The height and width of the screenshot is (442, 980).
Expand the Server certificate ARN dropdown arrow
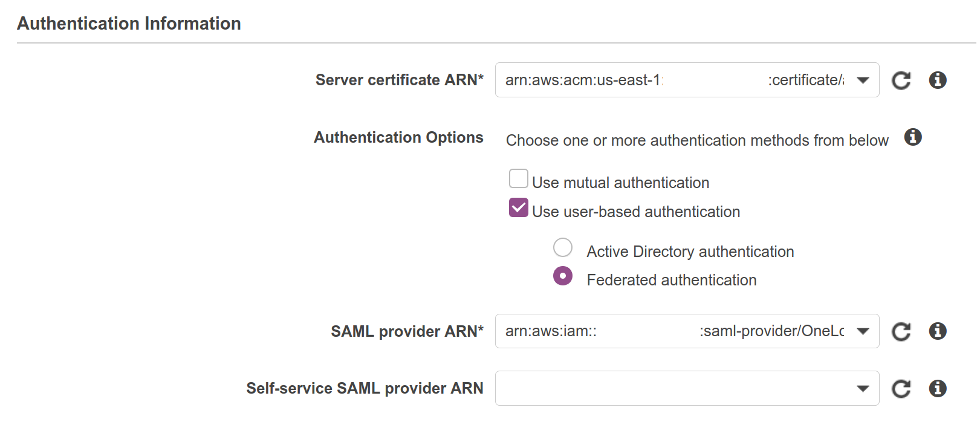click(x=863, y=80)
